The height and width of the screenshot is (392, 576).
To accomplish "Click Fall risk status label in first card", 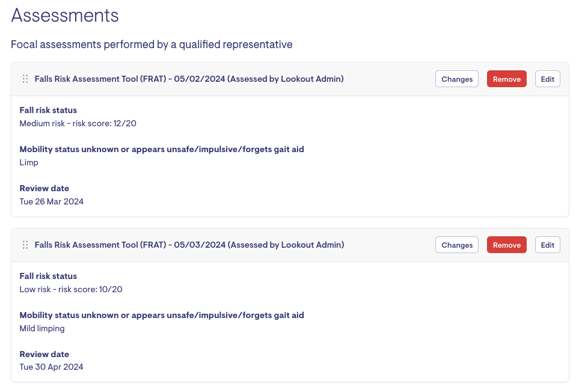I will (x=48, y=110).
